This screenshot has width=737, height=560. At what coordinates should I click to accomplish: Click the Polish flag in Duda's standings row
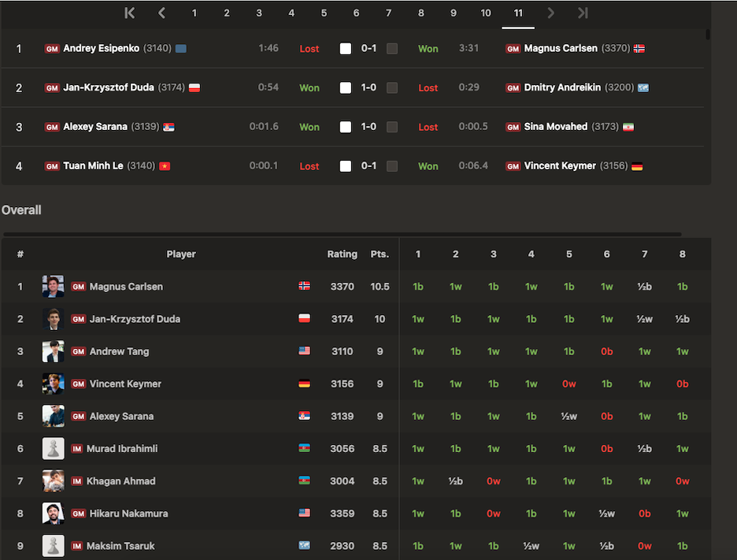[x=304, y=319]
